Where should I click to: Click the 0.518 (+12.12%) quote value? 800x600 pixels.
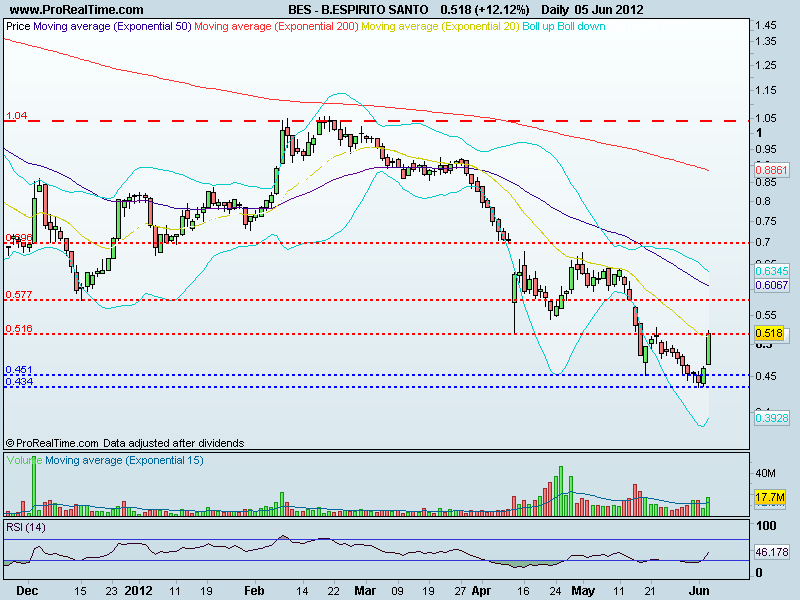(485, 9)
